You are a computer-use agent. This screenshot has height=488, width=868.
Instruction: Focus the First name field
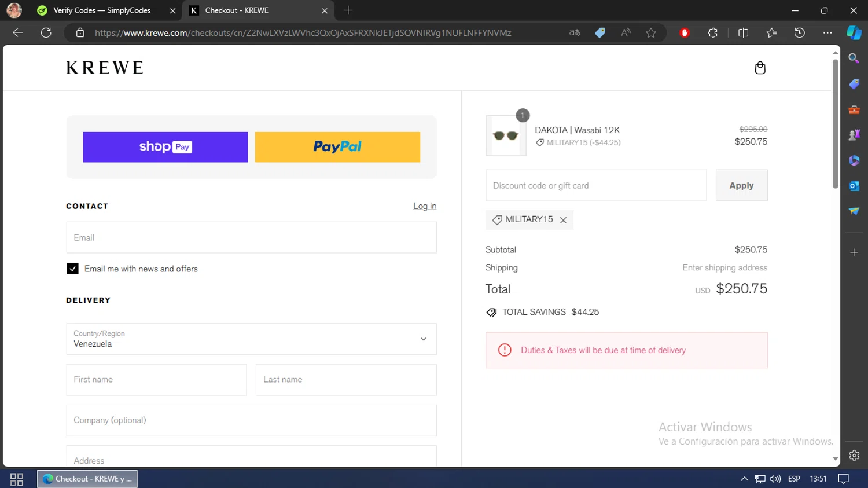click(156, 380)
